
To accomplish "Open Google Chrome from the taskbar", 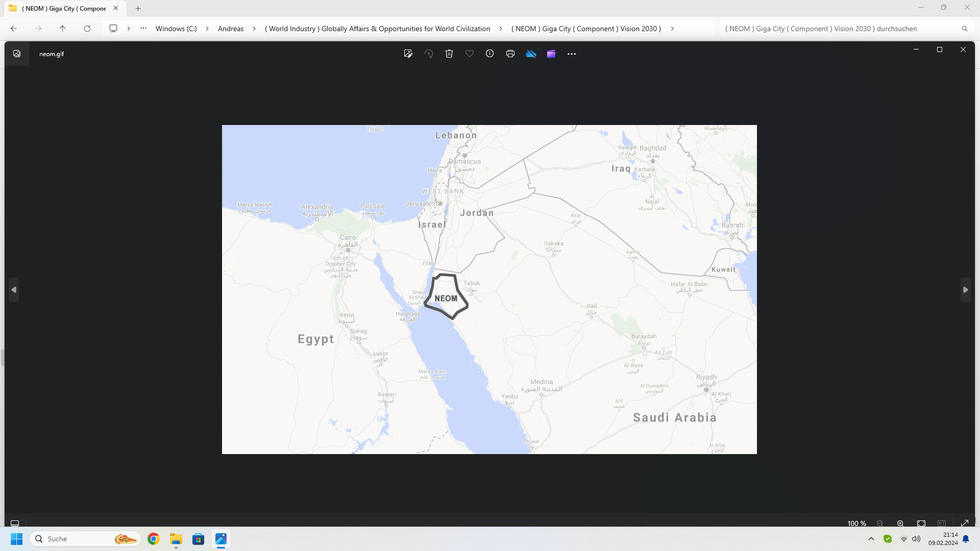I will pyautogui.click(x=154, y=539).
